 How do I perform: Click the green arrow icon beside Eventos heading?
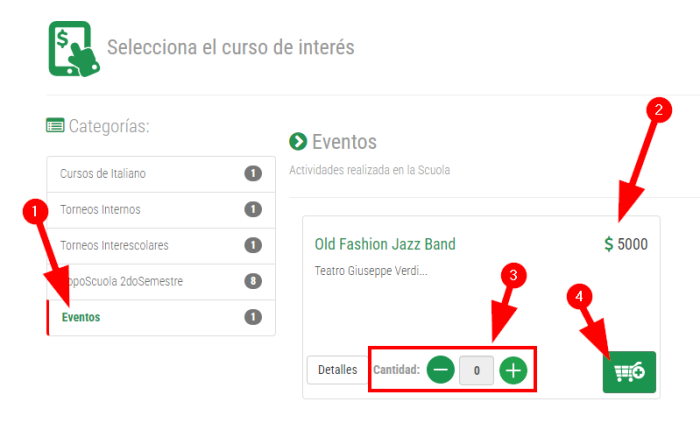[298, 142]
